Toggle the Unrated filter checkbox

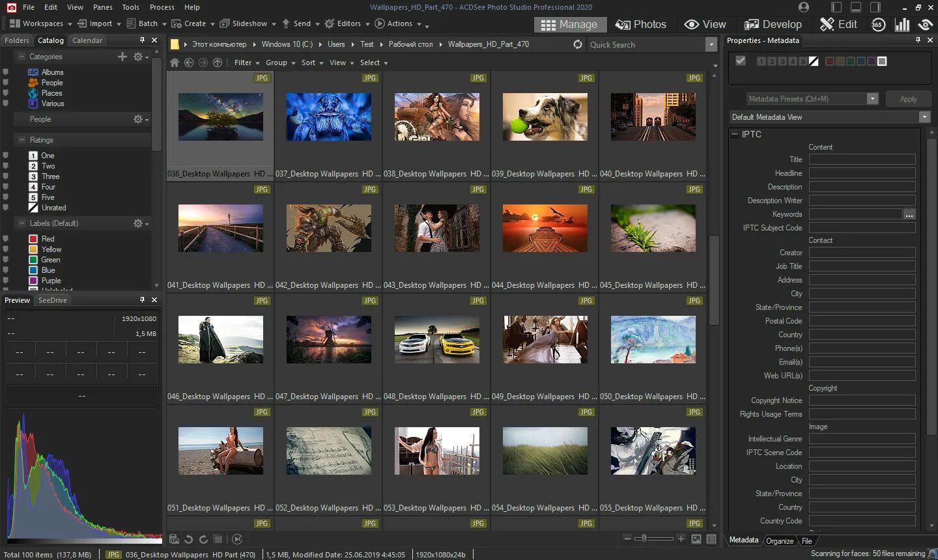[x=6, y=208]
